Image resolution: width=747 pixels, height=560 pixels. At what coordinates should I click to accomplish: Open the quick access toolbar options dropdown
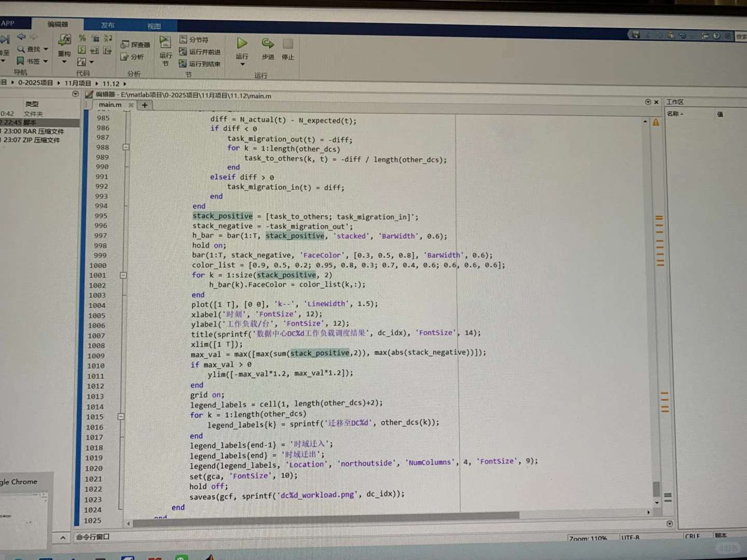pos(728,36)
